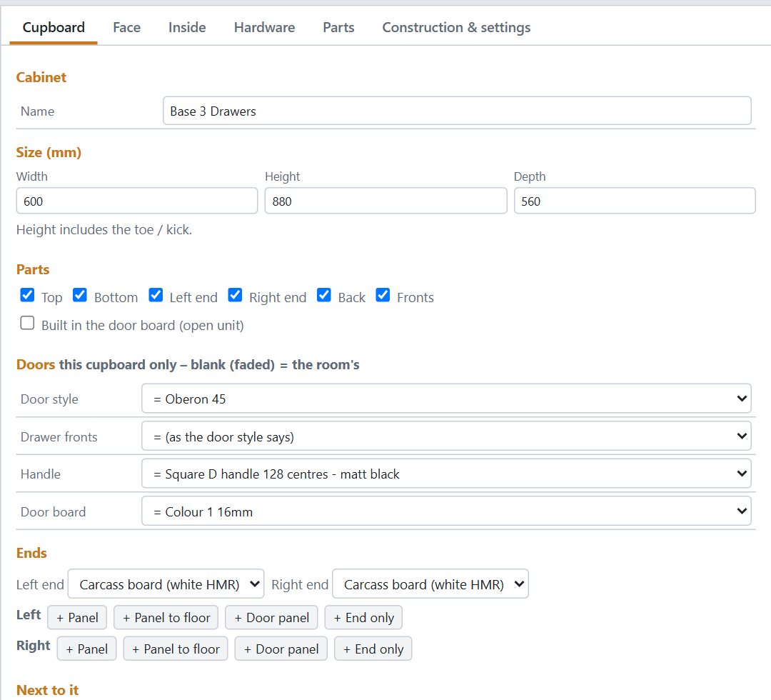
Task: Open the Drawer fronts dropdown
Action: point(446,436)
